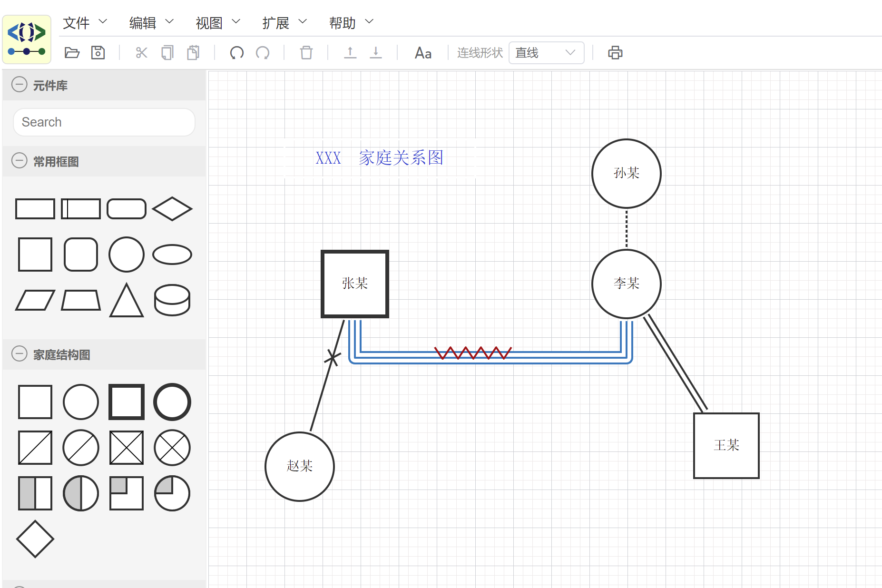Select the thin square in 家庭结构图

[35, 402]
